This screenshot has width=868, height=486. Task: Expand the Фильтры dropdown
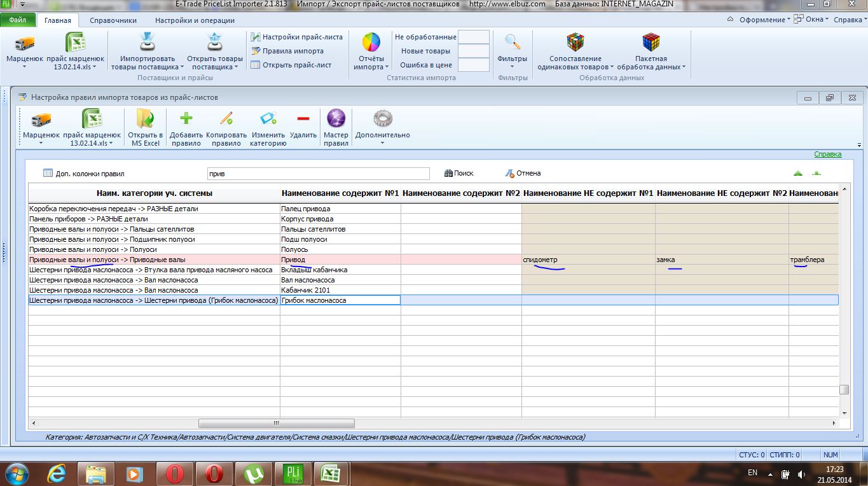[x=513, y=67]
